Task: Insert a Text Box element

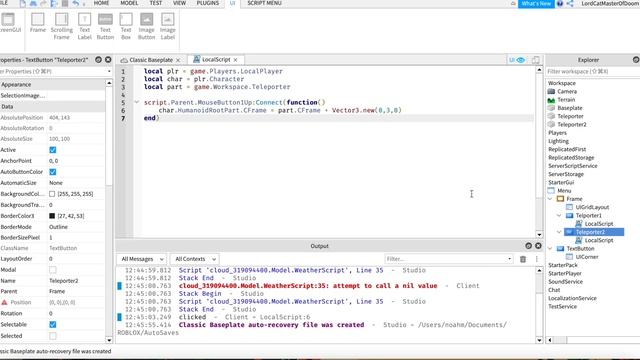Action: pyautogui.click(x=126, y=26)
